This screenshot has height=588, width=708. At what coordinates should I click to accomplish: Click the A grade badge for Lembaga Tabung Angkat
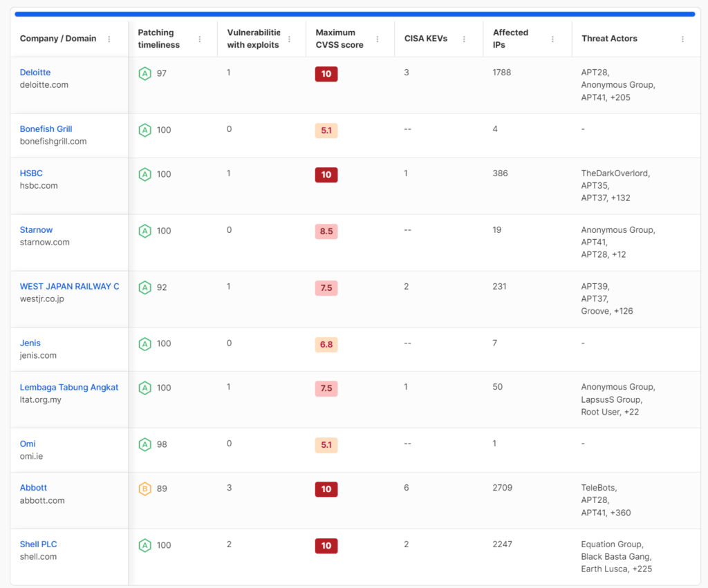click(x=145, y=388)
